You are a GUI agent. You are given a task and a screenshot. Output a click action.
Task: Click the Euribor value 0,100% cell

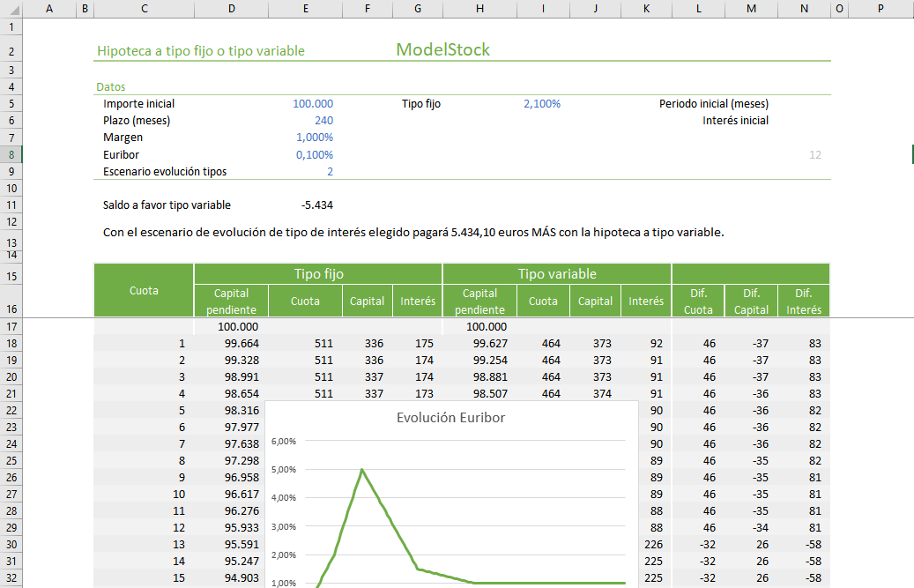(315, 155)
